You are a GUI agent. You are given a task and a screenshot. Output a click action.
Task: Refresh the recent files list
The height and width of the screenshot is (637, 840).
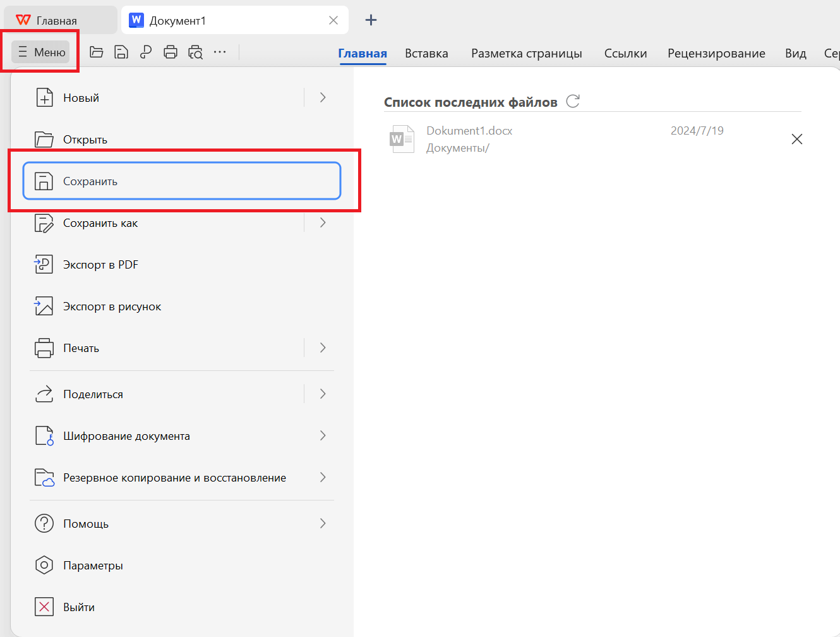pos(572,100)
